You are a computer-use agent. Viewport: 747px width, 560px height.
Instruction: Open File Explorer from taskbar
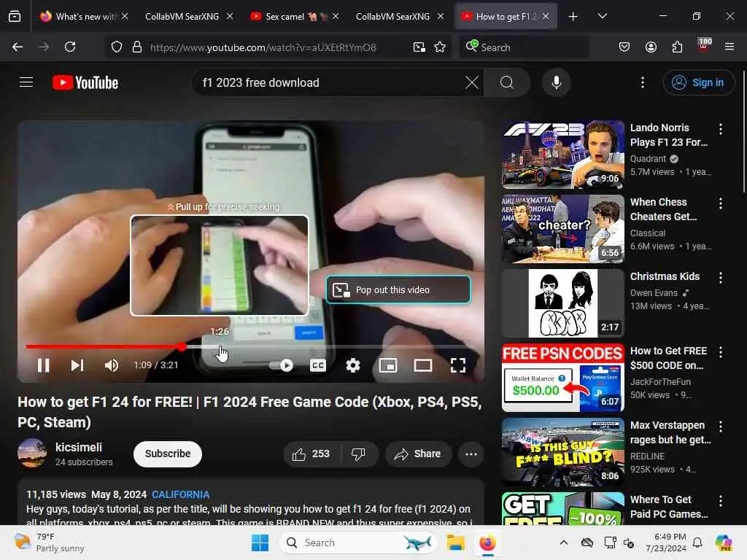click(x=455, y=542)
